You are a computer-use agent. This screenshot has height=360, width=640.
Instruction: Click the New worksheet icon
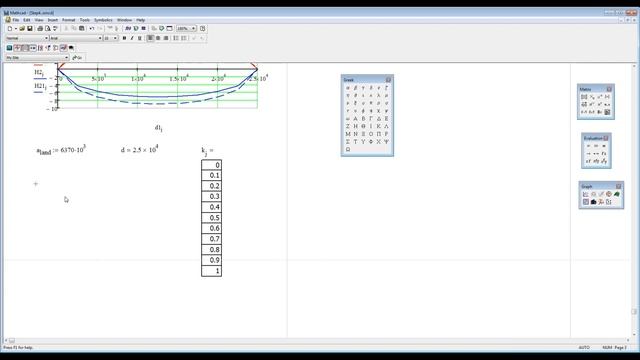pyautogui.click(x=10, y=29)
